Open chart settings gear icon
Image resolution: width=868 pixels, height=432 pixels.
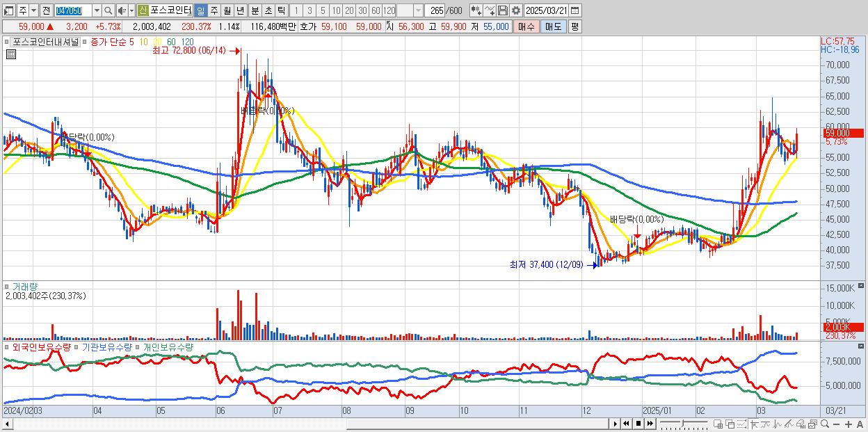pyautogui.click(x=515, y=10)
